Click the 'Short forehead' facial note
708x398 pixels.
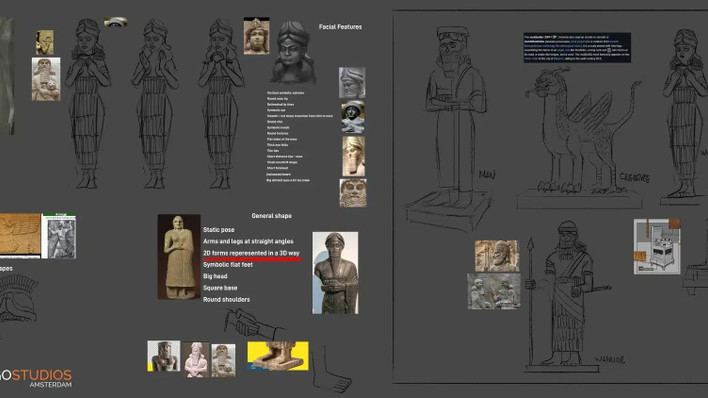[277, 168]
